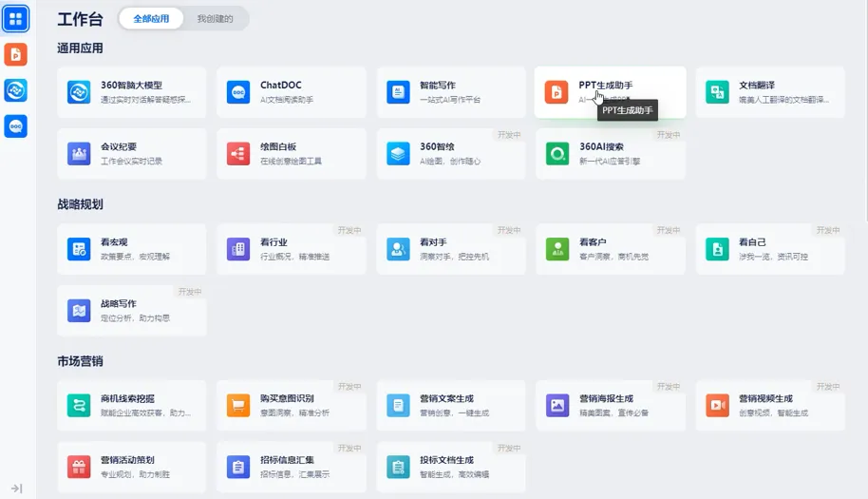Click the 购买意图识别 app icon
The height and width of the screenshot is (499, 868).
click(238, 406)
